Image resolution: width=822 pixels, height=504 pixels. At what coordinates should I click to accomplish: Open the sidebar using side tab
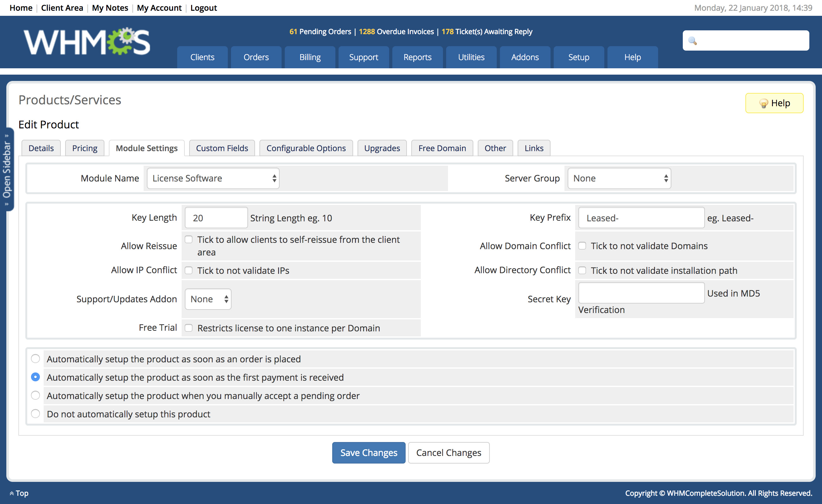7,169
